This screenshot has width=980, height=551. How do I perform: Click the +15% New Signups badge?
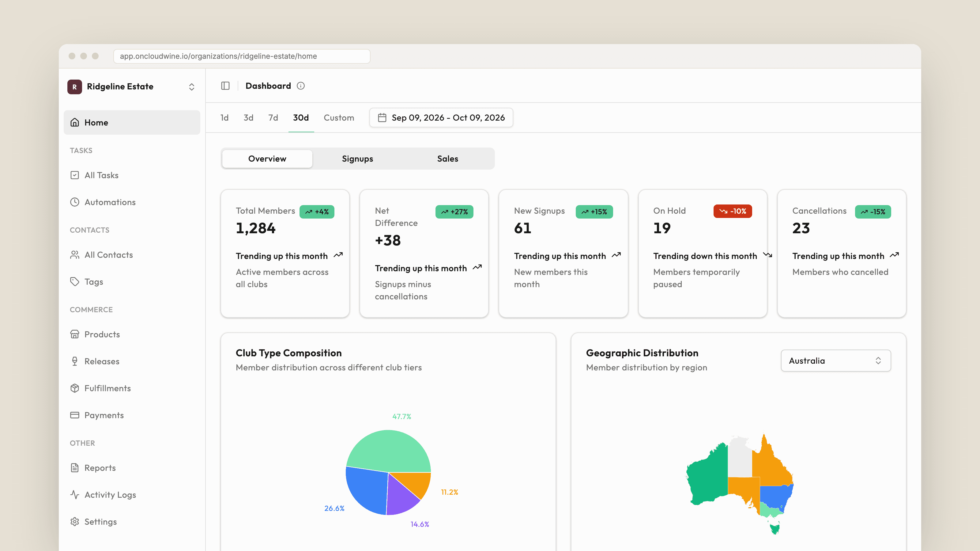(594, 212)
